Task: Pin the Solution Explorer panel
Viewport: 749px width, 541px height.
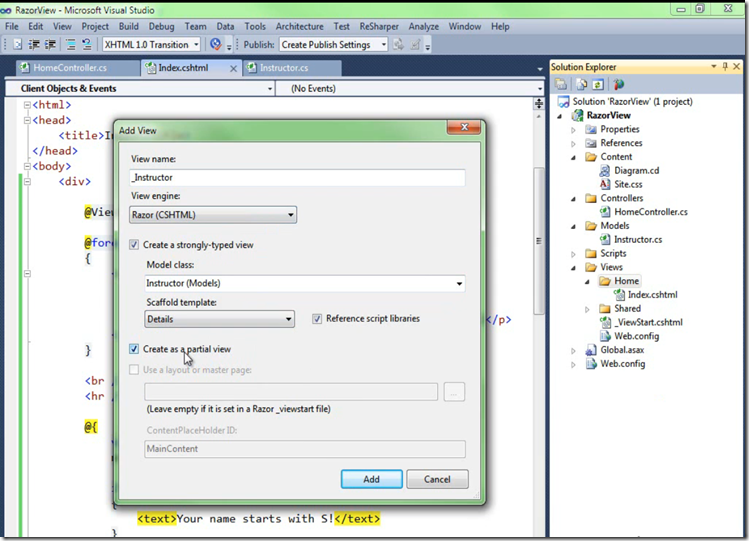Action: pos(725,67)
